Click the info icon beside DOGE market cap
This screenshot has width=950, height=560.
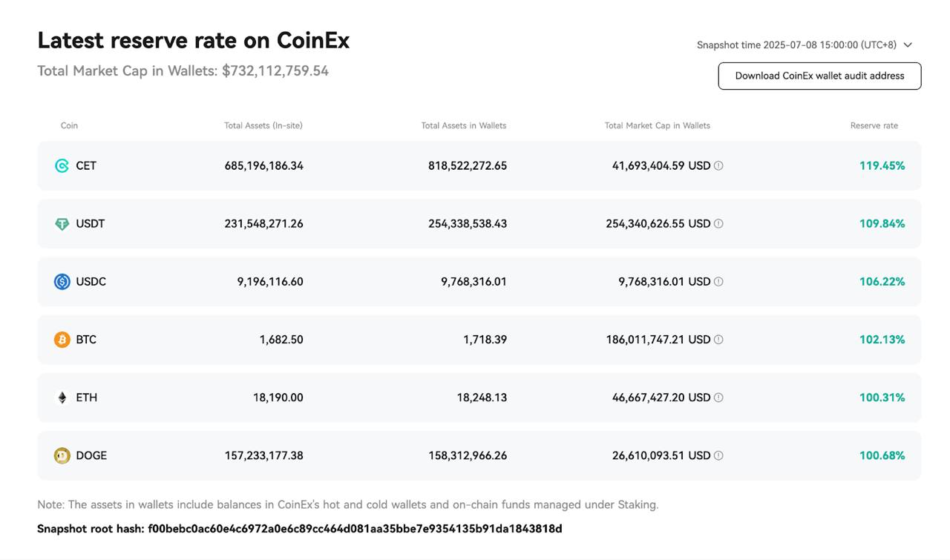coord(718,455)
